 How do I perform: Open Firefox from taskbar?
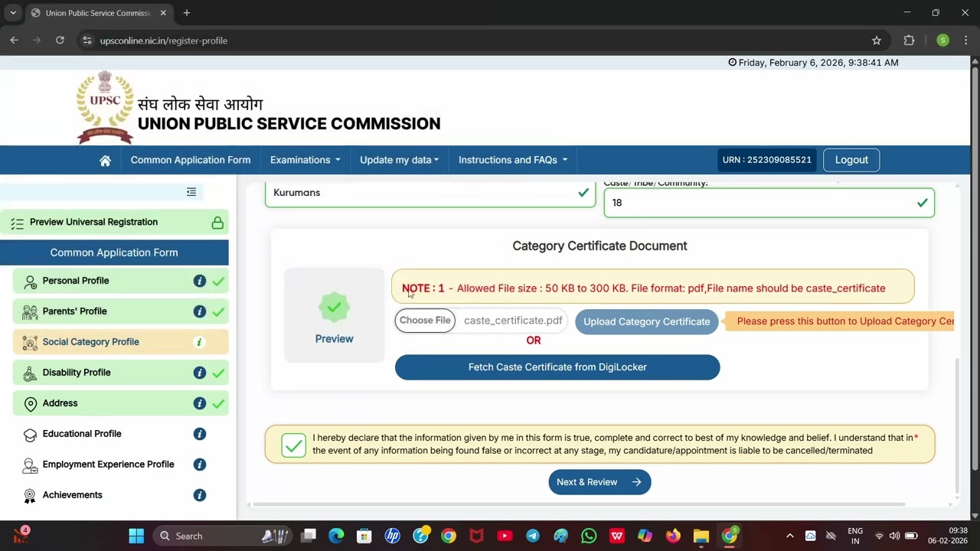[673, 536]
